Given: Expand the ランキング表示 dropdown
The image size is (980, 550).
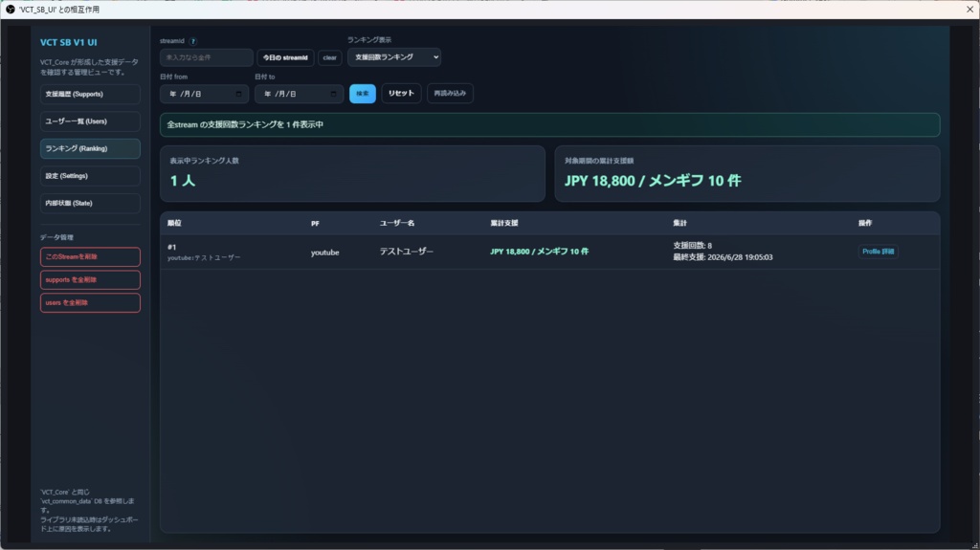Looking at the screenshot, I should point(394,56).
